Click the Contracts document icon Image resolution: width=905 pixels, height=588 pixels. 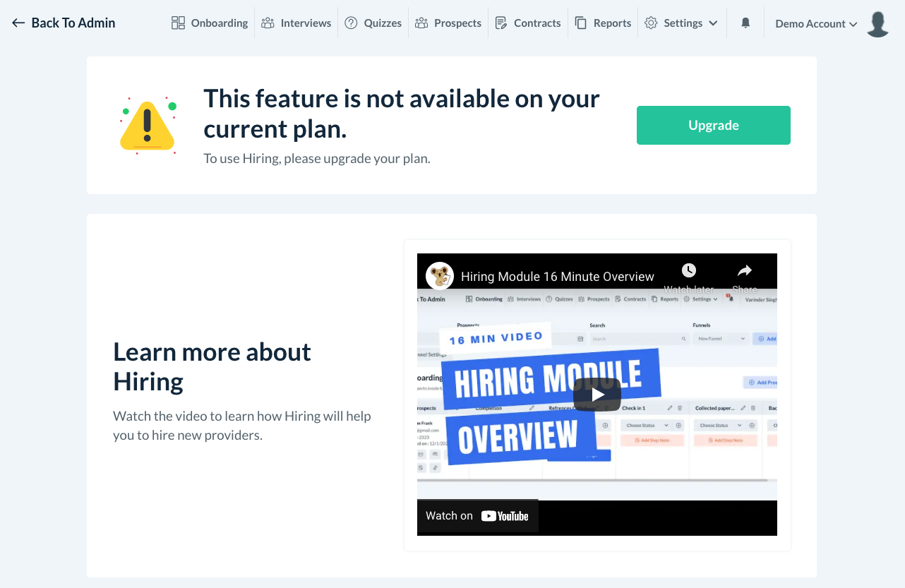[501, 23]
